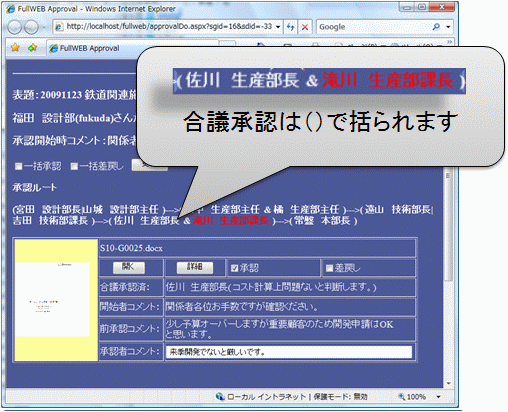Image resolution: width=508 pixels, height=412 pixels.
Task: Uncheck the 承認 checkbox for S10-G0025.docx
Action: pyautogui.click(x=234, y=268)
